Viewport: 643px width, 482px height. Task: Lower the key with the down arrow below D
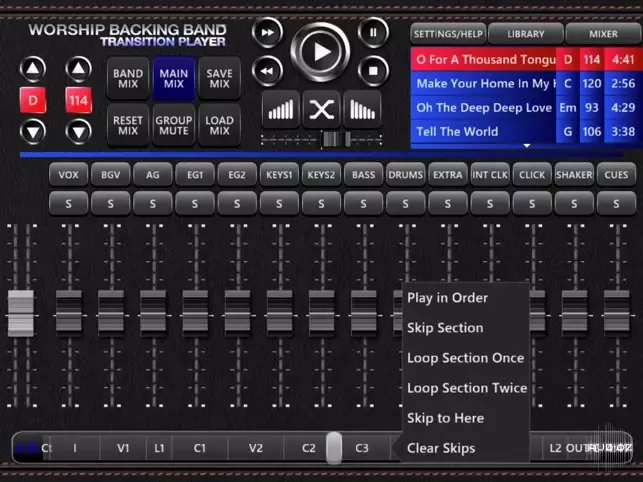(33, 132)
